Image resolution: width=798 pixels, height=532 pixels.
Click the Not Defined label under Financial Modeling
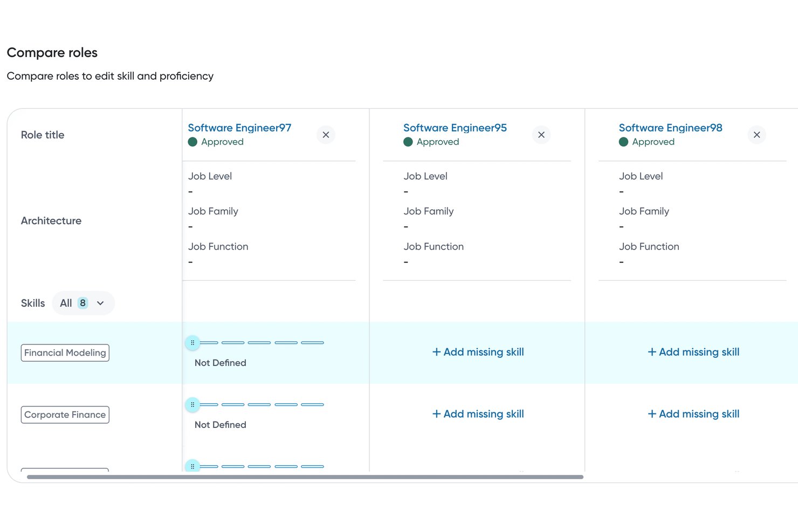pos(221,363)
